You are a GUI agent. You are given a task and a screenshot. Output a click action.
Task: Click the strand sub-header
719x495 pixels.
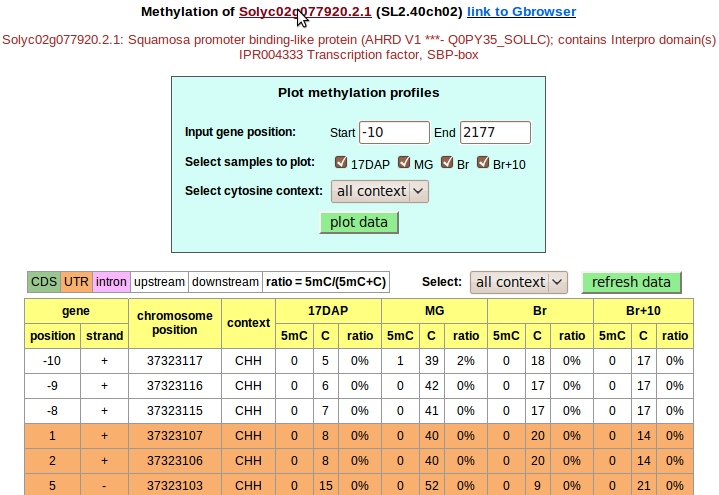[105, 336]
